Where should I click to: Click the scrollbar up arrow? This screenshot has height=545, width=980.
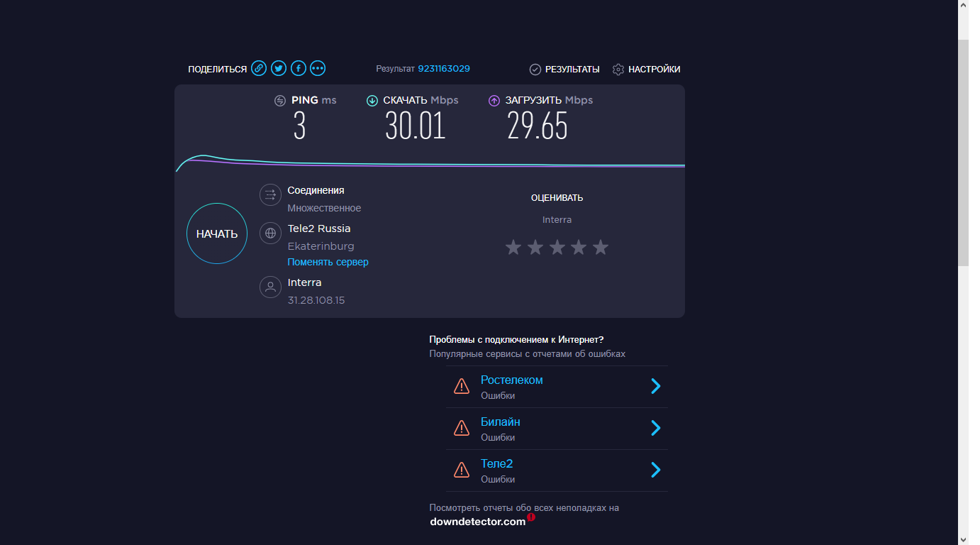tap(964, 6)
